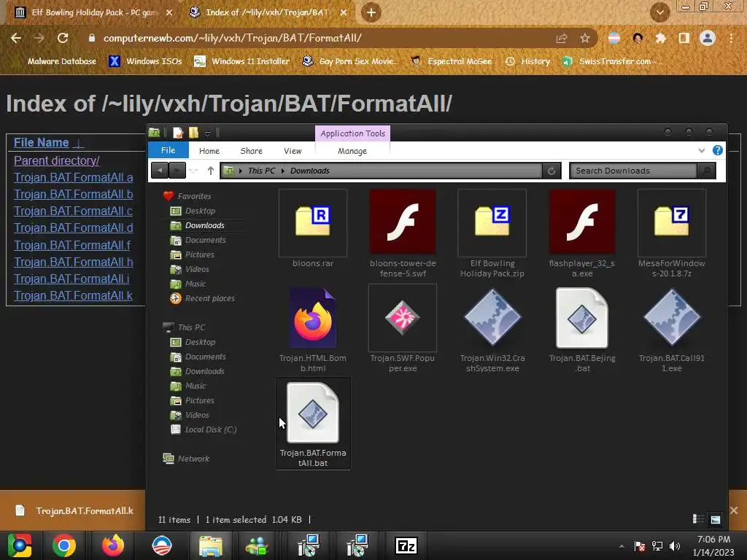Screen dimensions: 747x560
Task: Open File menu in Explorer
Action: click(x=169, y=150)
